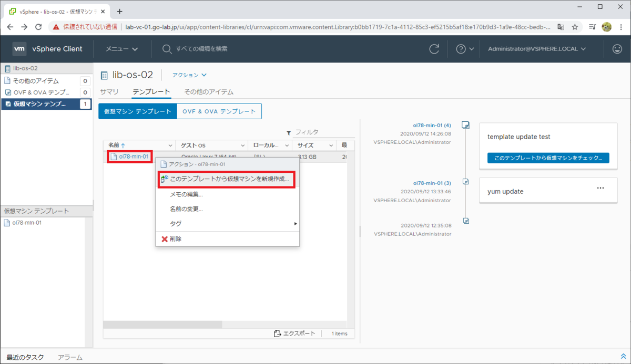
Task: Reload the browser page
Action: [38, 27]
